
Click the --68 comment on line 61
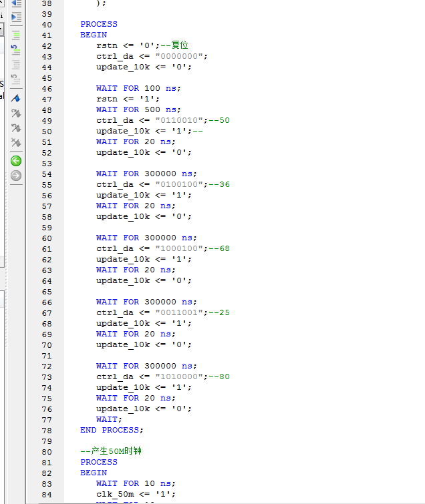click(219, 248)
